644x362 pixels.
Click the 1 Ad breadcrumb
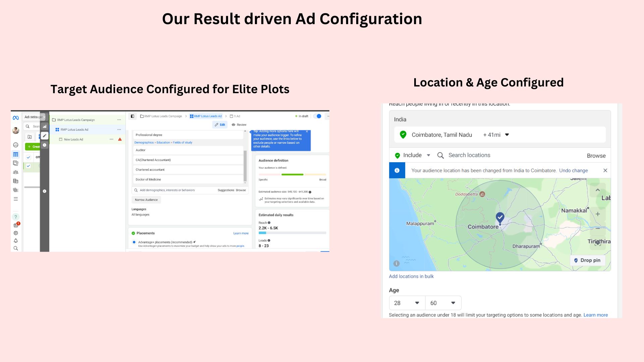[235, 116]
